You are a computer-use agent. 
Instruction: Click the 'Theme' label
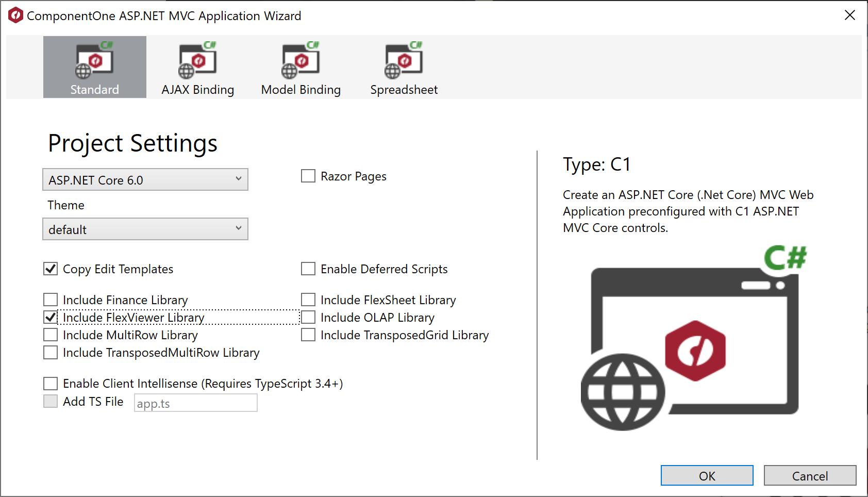click(66, 205)
